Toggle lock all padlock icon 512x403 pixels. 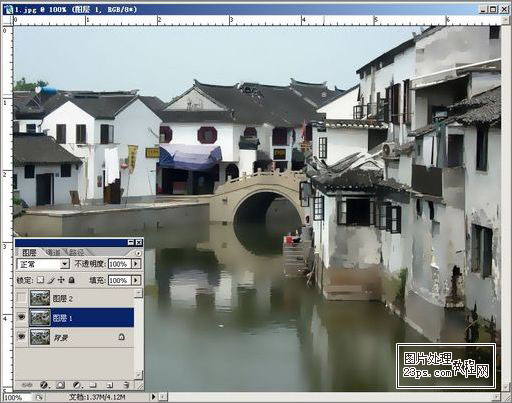point(72,280)
